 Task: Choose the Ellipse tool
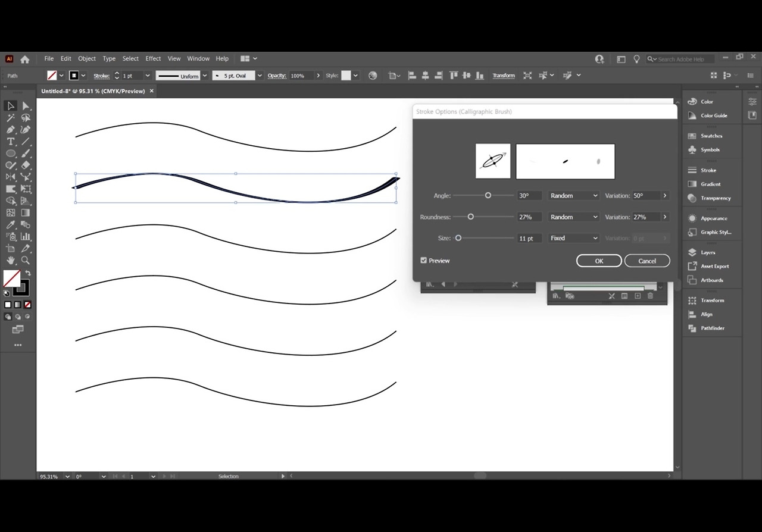[11, 154]
